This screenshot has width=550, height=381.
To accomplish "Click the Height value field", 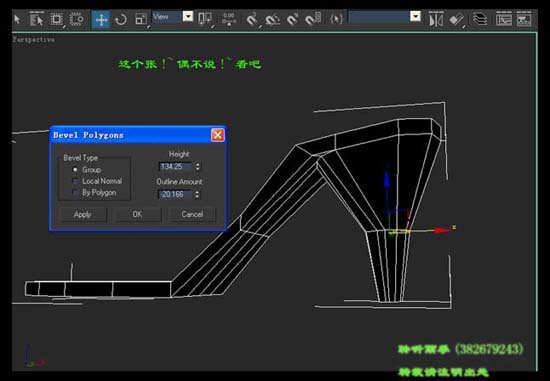I will point(176,167).
